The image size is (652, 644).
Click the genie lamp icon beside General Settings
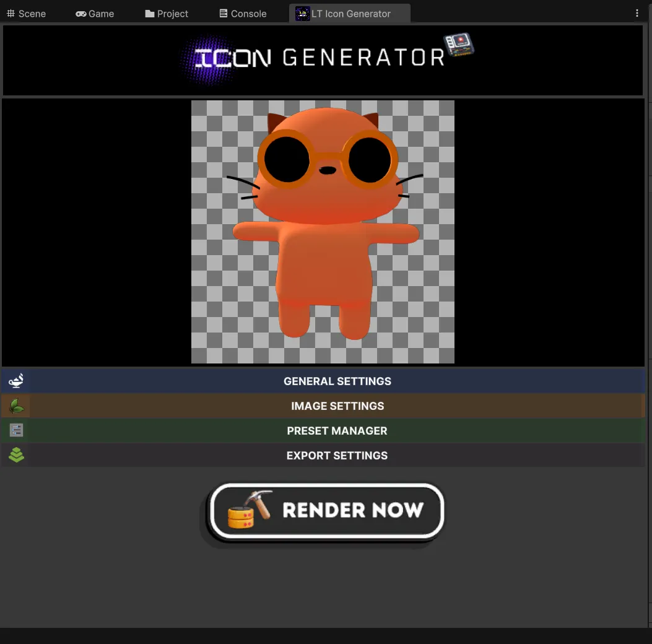point(15,381)
